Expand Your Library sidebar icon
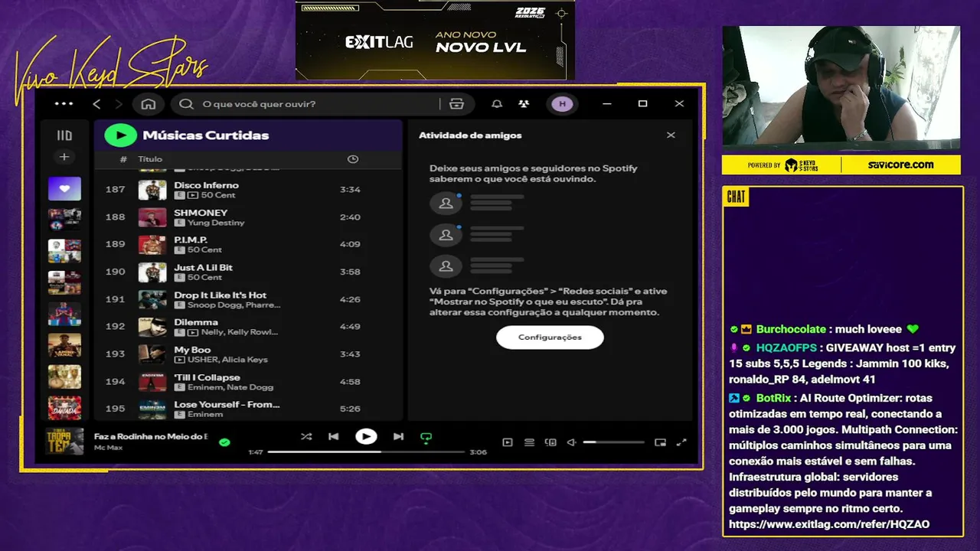The width and height of the screenshot is (980, 551). [64, 135]
